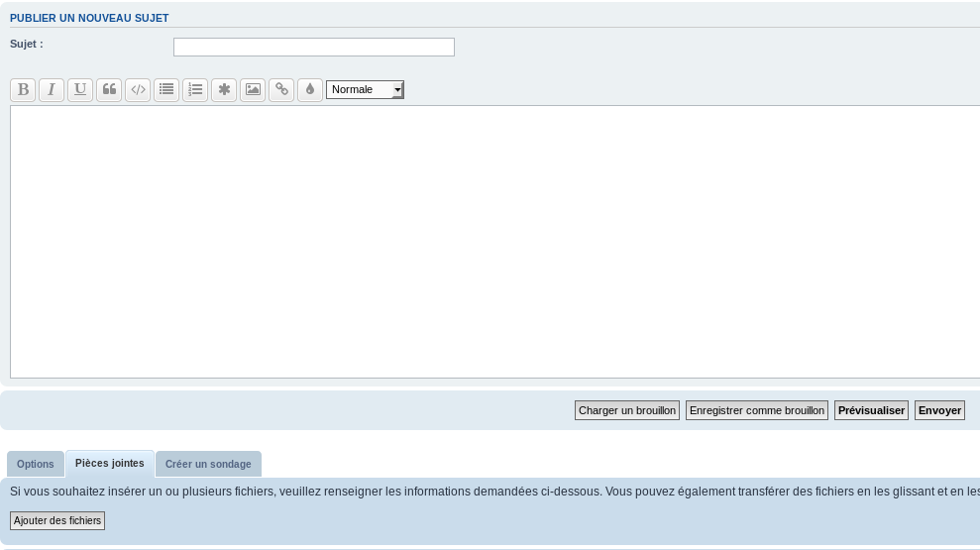This screenshot has height=550, width=980.
Task: Create a numbered list
Action: 195,89
